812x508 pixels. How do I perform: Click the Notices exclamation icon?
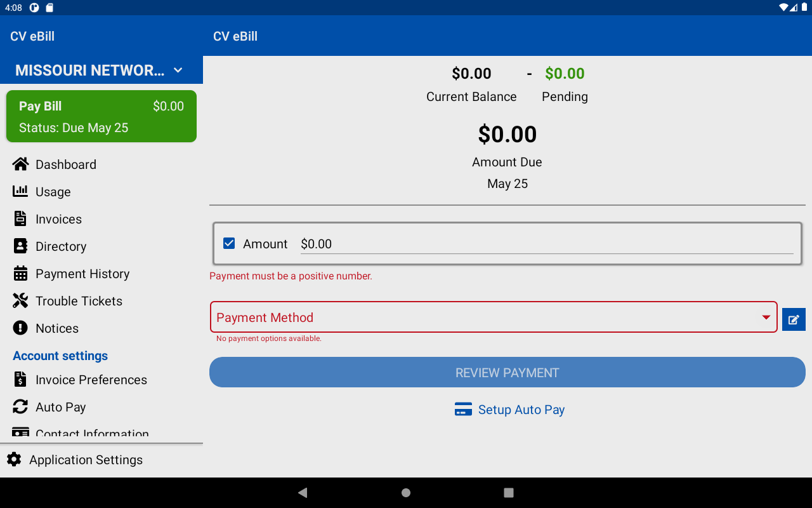tap(20, 328)
